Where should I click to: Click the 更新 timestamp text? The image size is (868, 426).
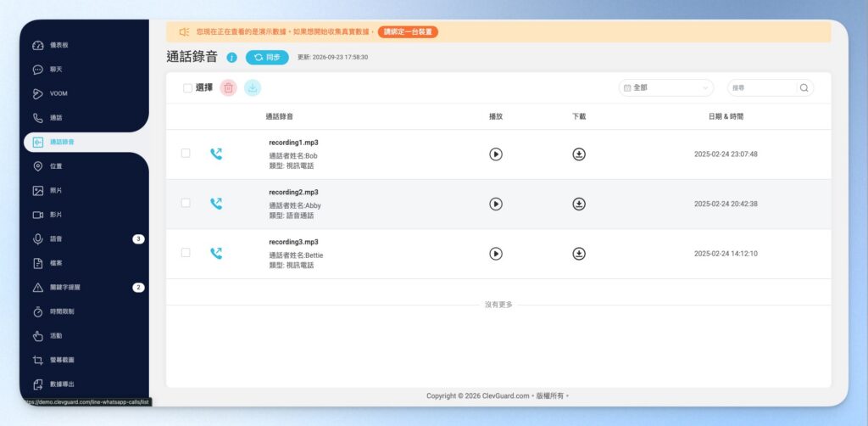(332, 57)
